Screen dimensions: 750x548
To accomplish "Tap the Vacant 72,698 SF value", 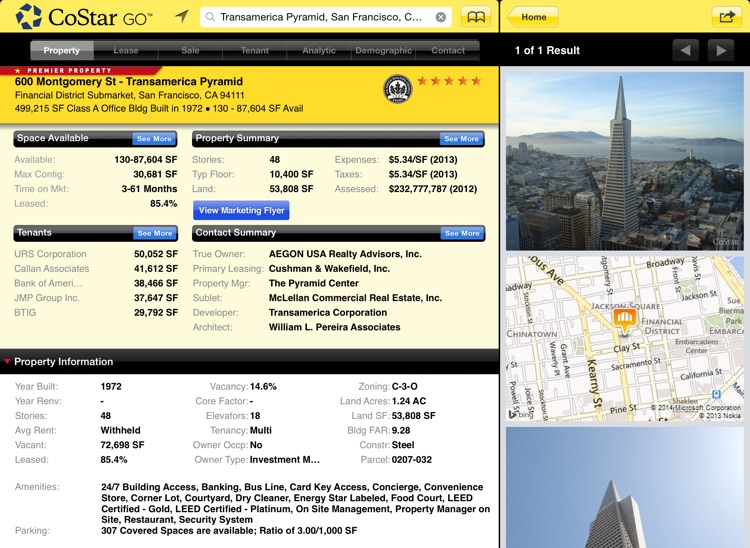I will tap(122, 445).
